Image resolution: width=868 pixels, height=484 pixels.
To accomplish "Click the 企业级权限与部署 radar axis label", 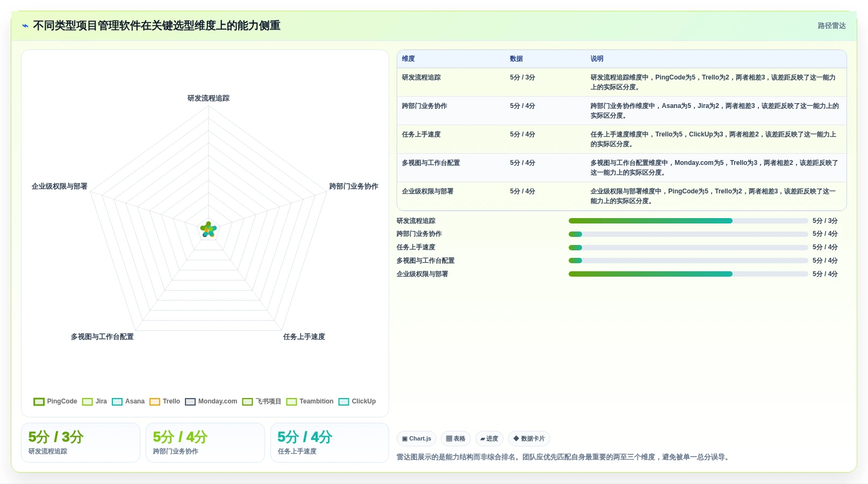I will point(59,186).
